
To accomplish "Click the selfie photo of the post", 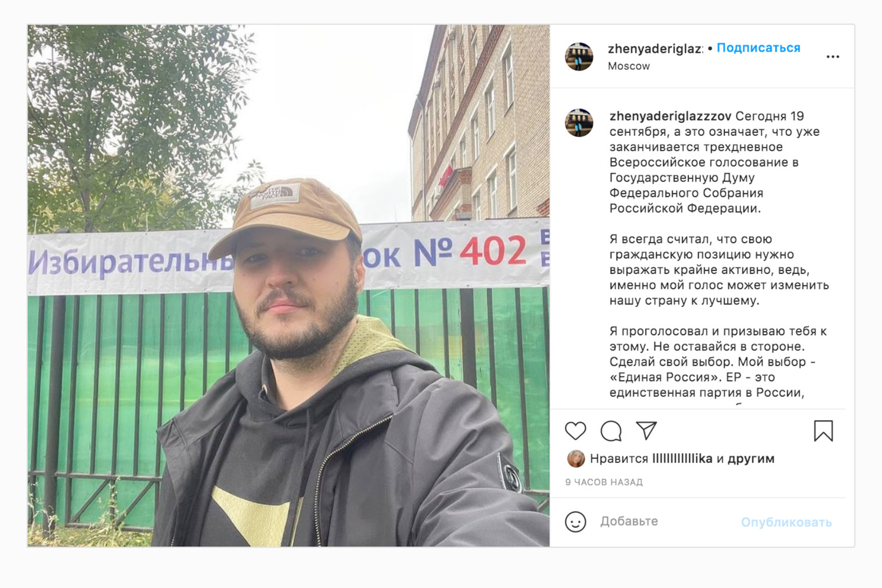I will tap(289, 286).
